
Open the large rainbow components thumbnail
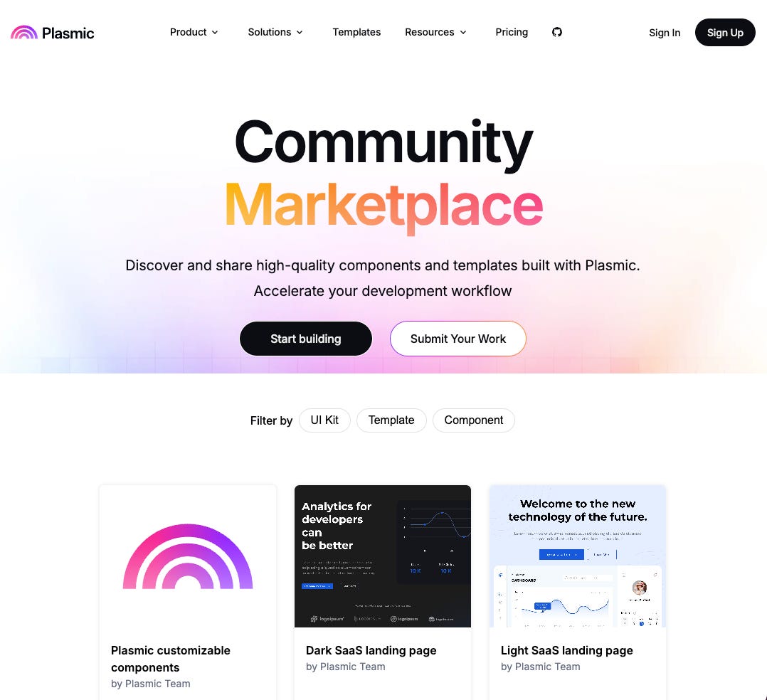188,556
